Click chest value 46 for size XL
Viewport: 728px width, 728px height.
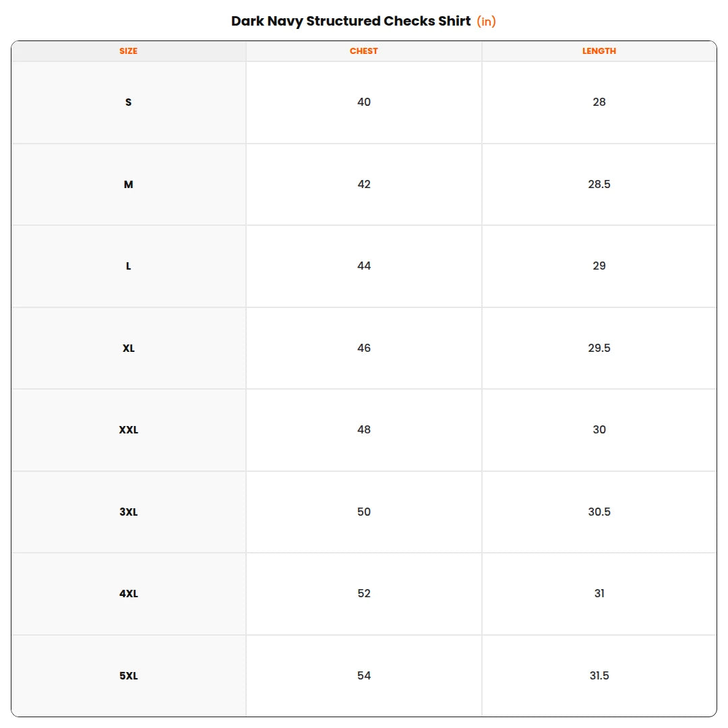pyautogui.click(x=364, y=348)
